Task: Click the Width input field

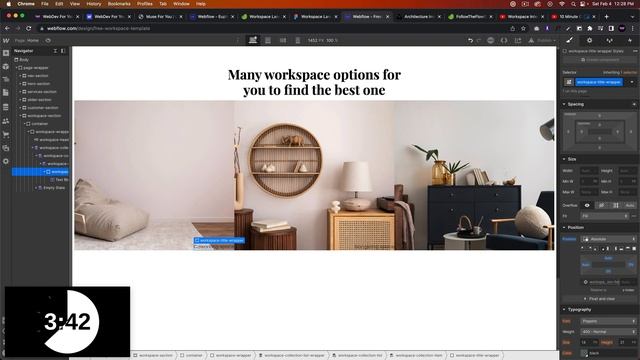Action: 589,171
